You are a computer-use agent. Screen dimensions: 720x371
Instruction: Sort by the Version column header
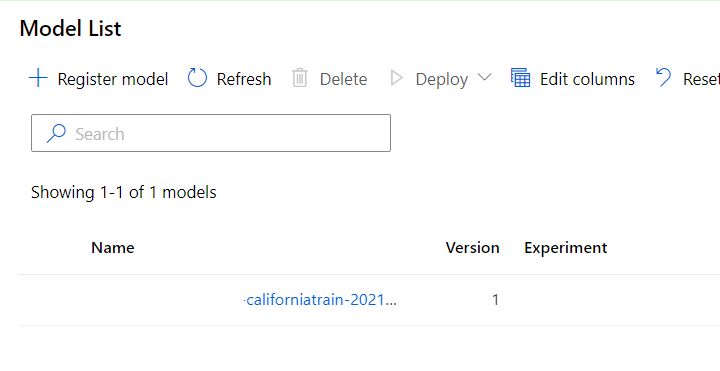point(472,248)
